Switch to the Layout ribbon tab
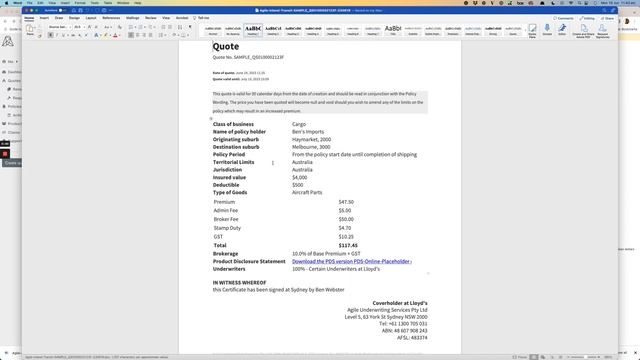Screen dimensions: 640x360 coord(91,18)
